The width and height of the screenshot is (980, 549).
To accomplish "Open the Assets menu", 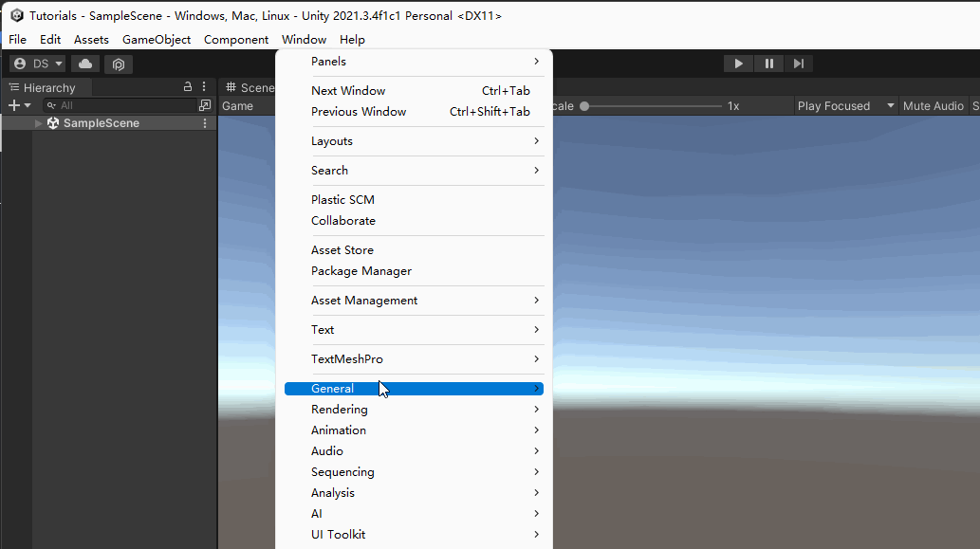I will (x=91, y=39).
